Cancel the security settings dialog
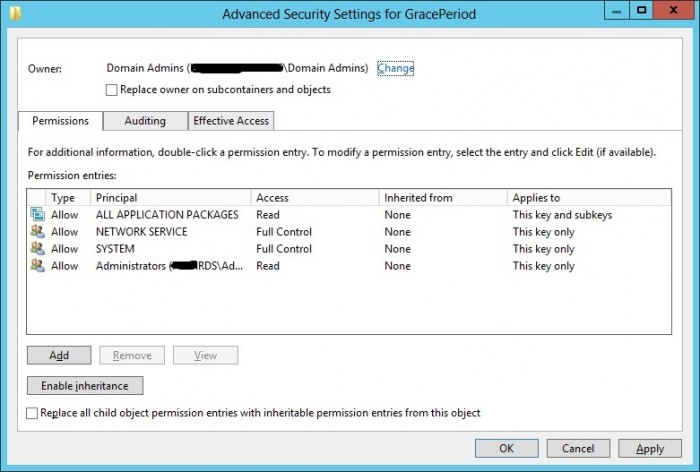Image resolution: width=700 pixels, height=472 pixels. point(578,448)
